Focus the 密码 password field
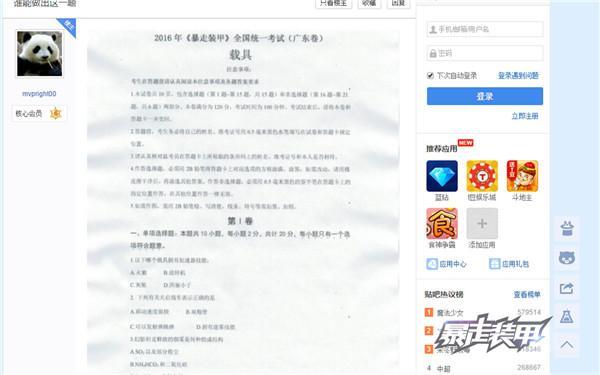This screenshot has height=375, width=600. pos(485,53)
